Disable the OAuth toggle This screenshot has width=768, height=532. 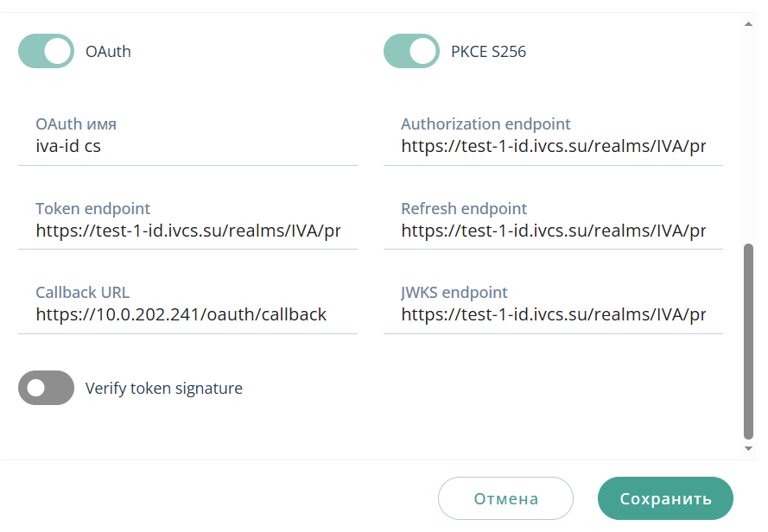(46, 51)
